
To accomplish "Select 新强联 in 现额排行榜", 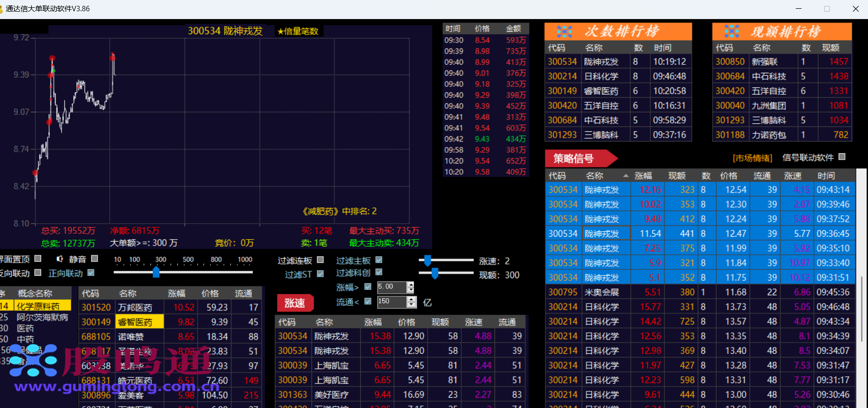I will tap(782, 61).
